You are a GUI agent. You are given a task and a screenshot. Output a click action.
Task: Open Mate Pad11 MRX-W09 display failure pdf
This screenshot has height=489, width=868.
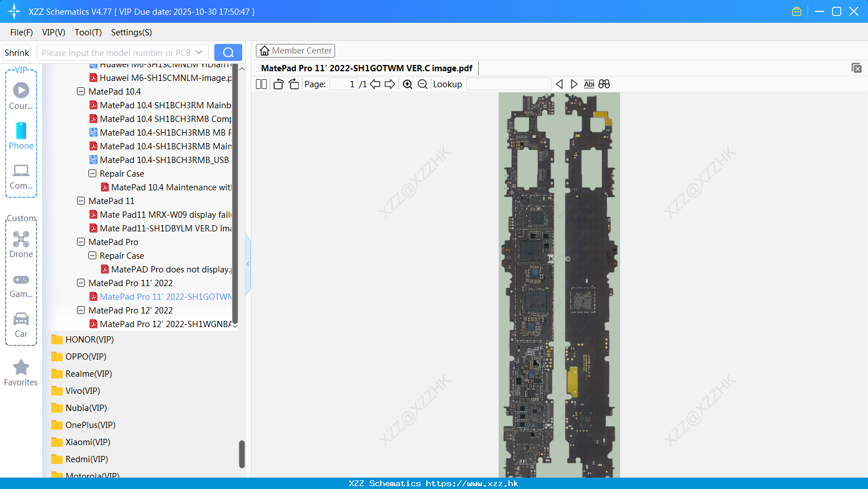click(161, 214)
